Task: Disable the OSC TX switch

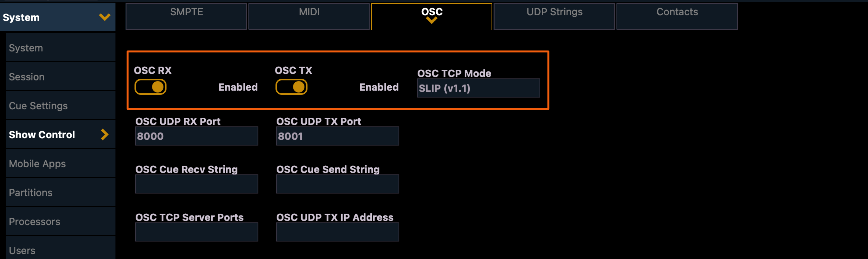Action: click(x=291, y=87)
